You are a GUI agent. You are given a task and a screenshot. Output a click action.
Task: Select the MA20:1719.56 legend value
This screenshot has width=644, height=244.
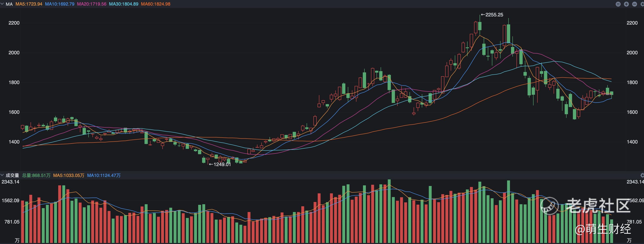[92, 4]
